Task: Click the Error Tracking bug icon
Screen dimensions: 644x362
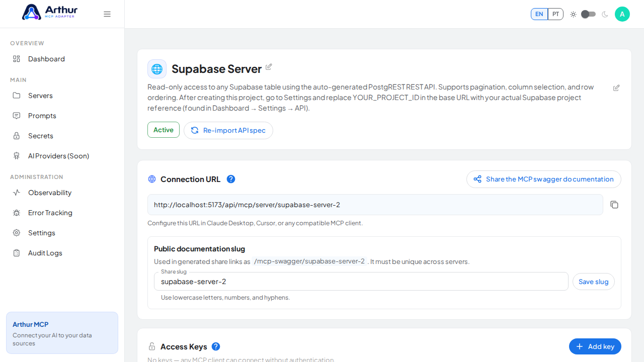Action: click(17, 213)
